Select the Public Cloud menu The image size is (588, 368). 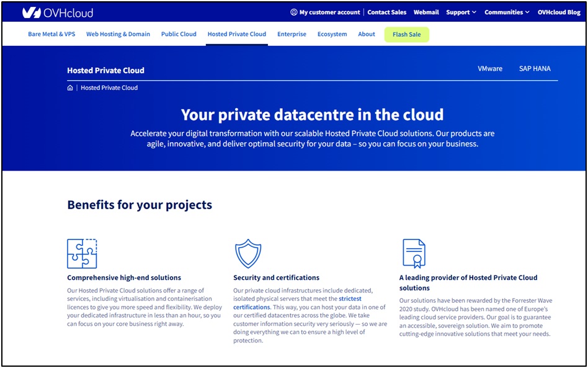point(179,34)
